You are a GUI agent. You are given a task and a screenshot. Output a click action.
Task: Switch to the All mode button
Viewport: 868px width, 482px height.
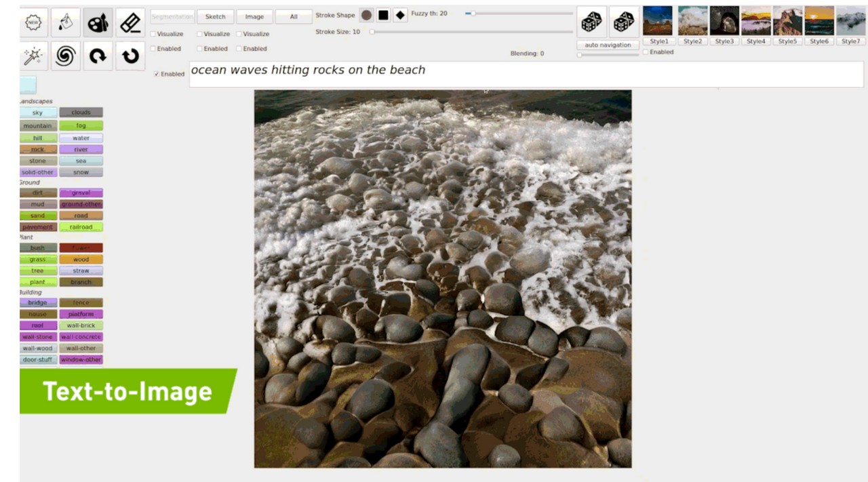coord(294,17)
